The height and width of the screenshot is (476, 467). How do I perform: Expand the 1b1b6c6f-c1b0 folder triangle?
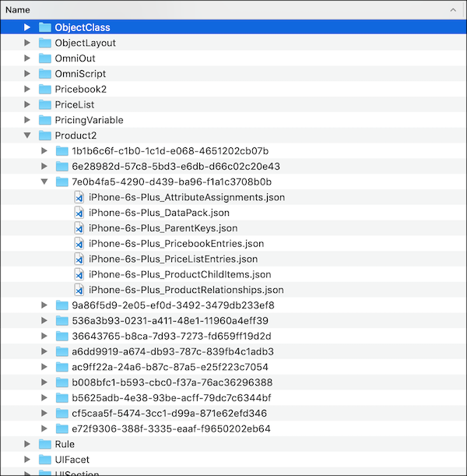coord(44,151)
